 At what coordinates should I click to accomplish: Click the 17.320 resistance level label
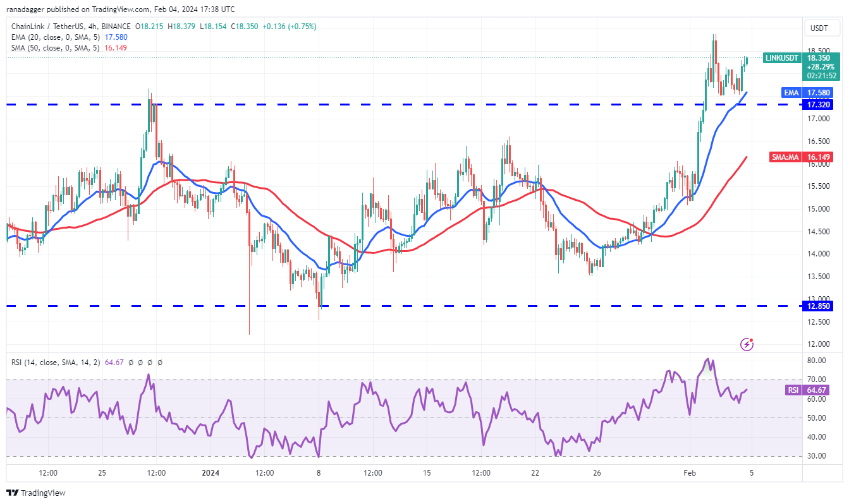click(x=817, y=104)
